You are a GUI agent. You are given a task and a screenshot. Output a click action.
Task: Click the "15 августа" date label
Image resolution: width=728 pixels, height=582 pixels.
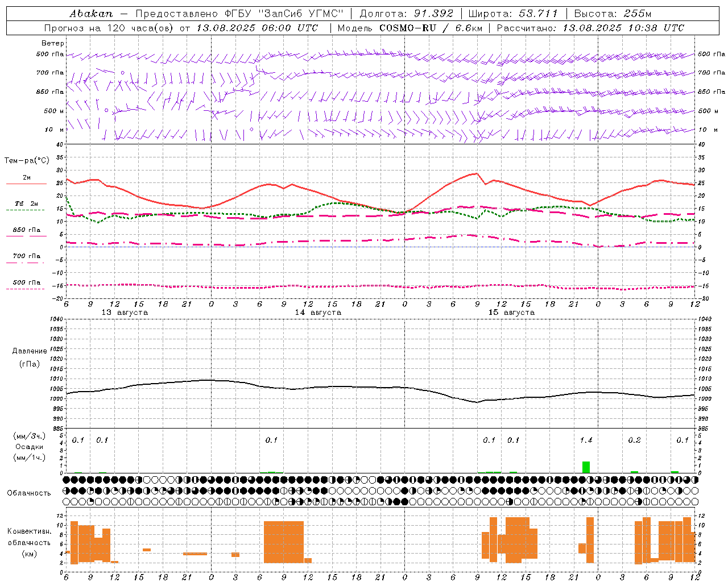click(x=511, y=313)
